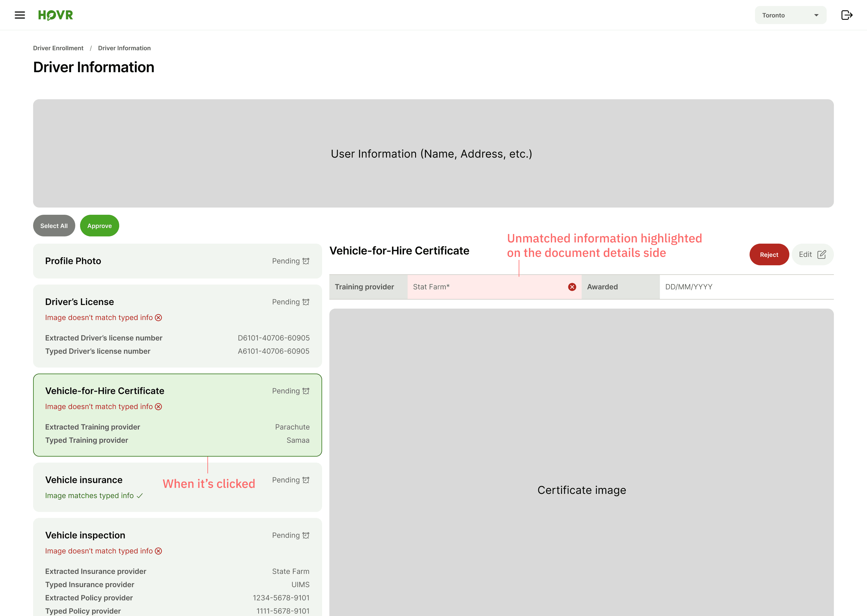Click Vehicle insurance pending clock icon

(x=306, y=480)
